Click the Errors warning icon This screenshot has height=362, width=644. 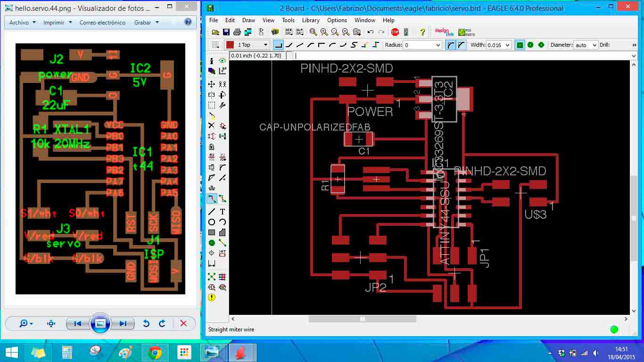[x=212, y=297]
